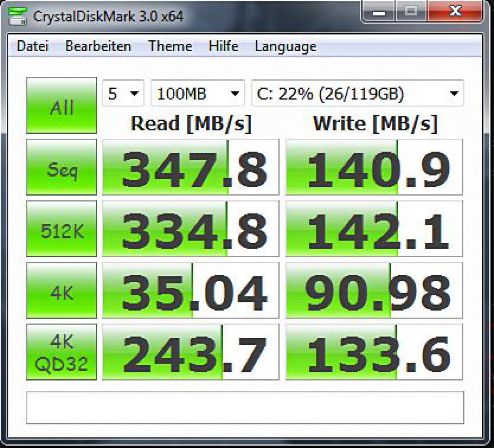Start the Seq sequential test
The image size is (494, 448).
[61, 167]
